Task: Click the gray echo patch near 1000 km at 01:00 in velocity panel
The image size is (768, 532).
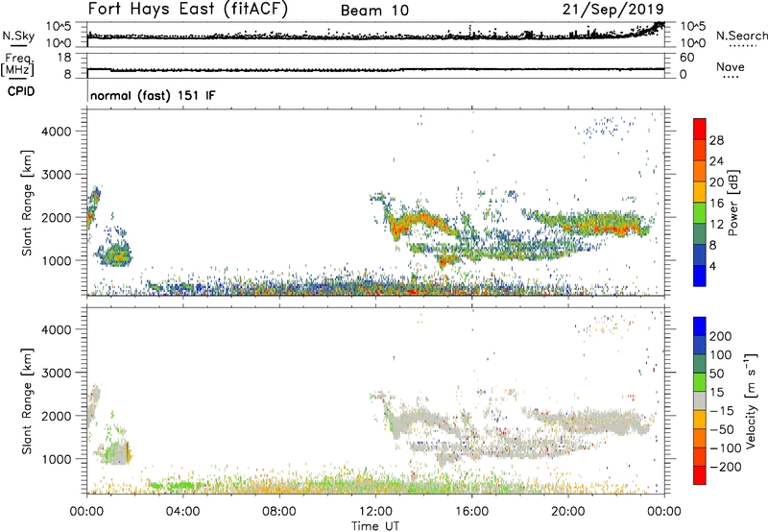Action: 118,454
